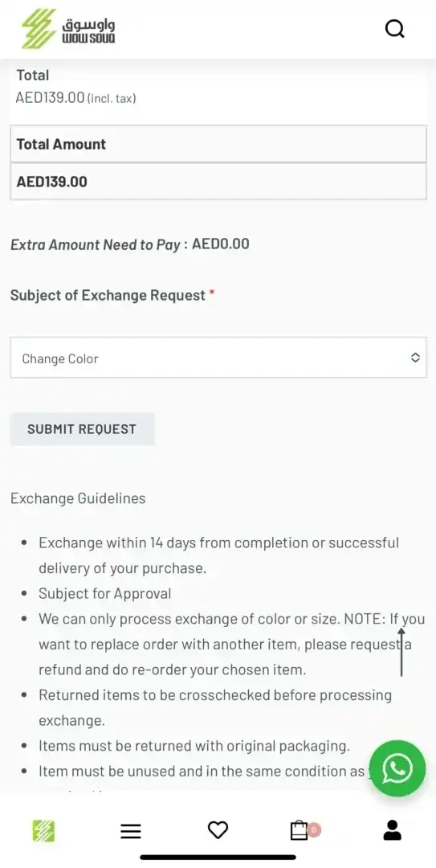Open the hamburger menu in bottom bar
436x868 pixels.
point(131,830)
